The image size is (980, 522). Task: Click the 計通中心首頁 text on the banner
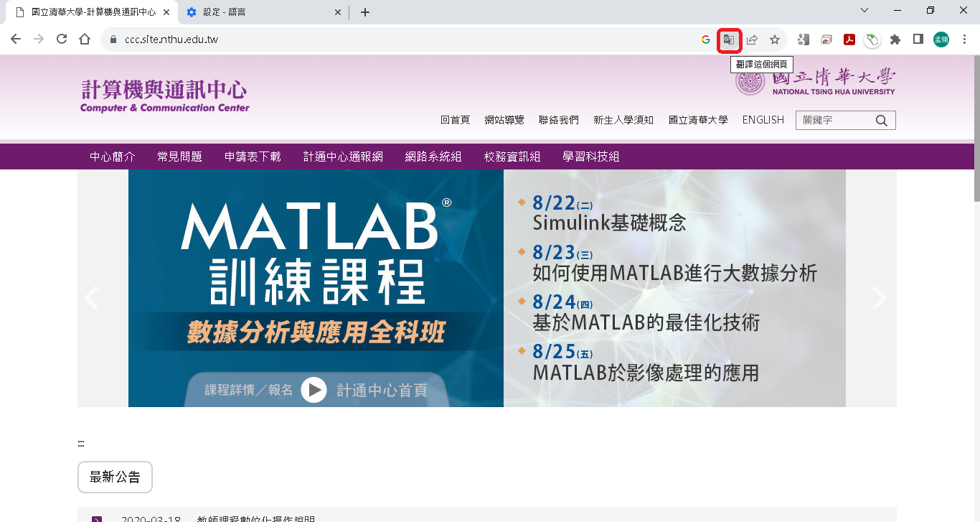[x=382, y=390]
